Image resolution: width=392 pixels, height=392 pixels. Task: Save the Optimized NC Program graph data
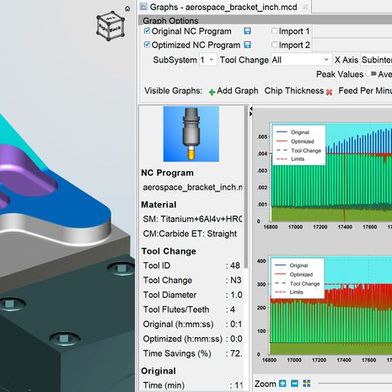pos(247,45)
